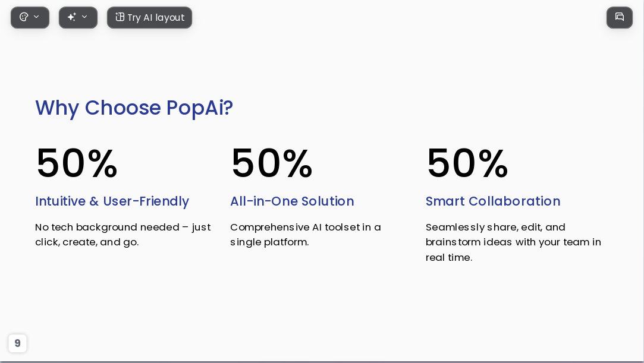Image resolution: width=644 pixels, height=363 pixels.
Task: Click the Comprehensive AI toolset paragraph
Action: click(x=306, y=235)
